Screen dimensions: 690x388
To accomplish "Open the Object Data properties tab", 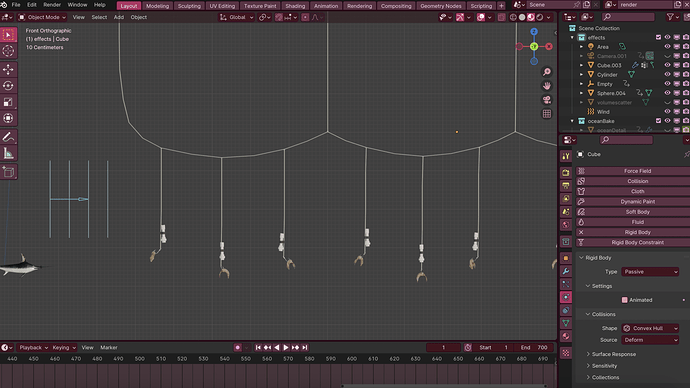I will (x=566, y=323).
